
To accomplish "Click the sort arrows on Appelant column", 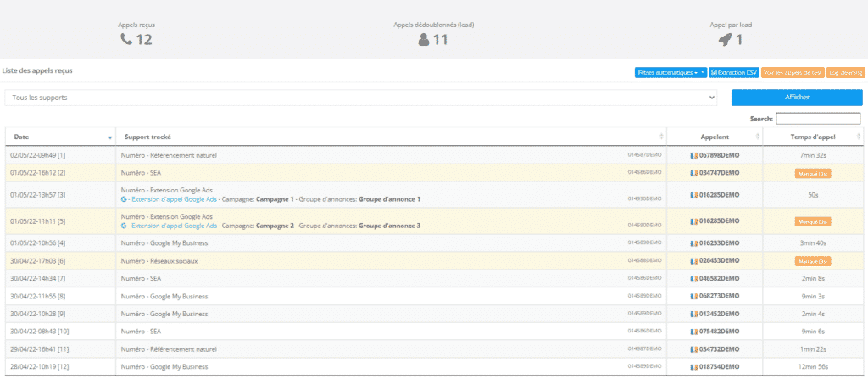I will pos(757,137).
